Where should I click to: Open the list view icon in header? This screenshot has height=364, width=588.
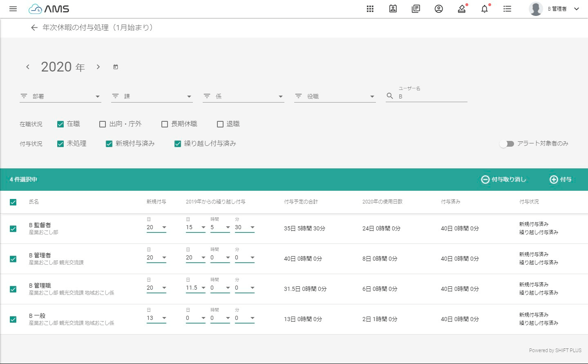pos(507,9)
